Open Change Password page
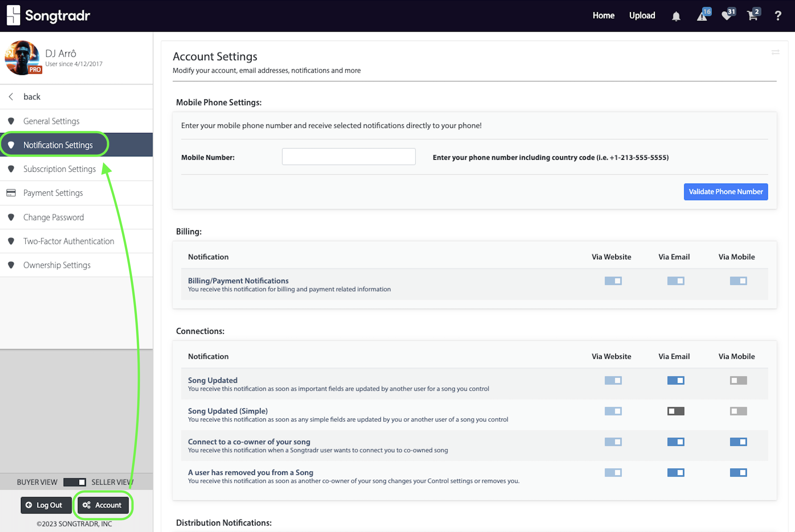The width and height of the screenshot is (795, 532). click(x=76, y=217)
